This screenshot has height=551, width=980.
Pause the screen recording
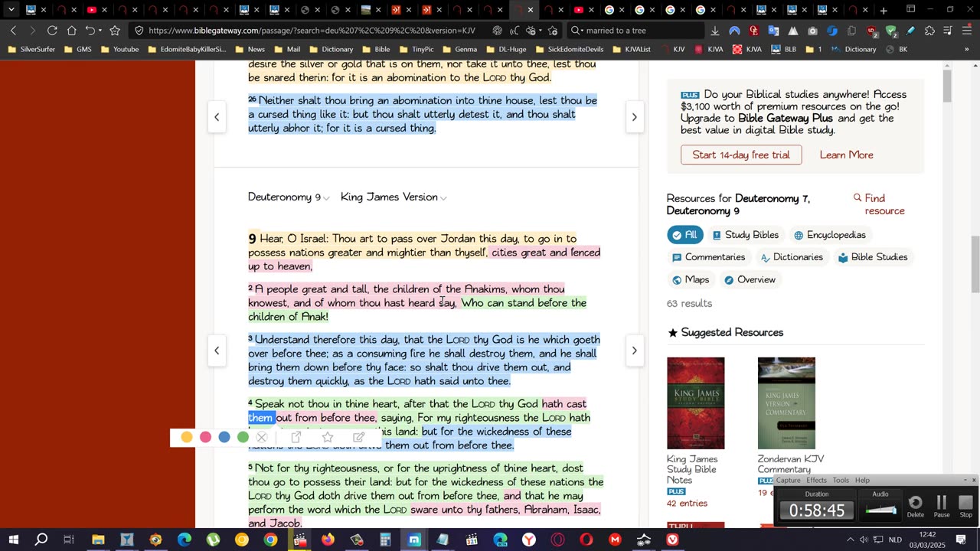point(942,505)
